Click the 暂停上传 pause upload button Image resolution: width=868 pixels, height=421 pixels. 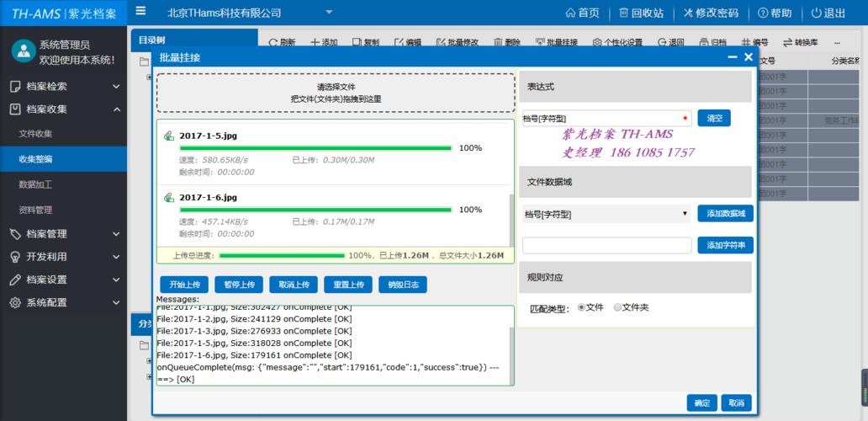[239, 285]
